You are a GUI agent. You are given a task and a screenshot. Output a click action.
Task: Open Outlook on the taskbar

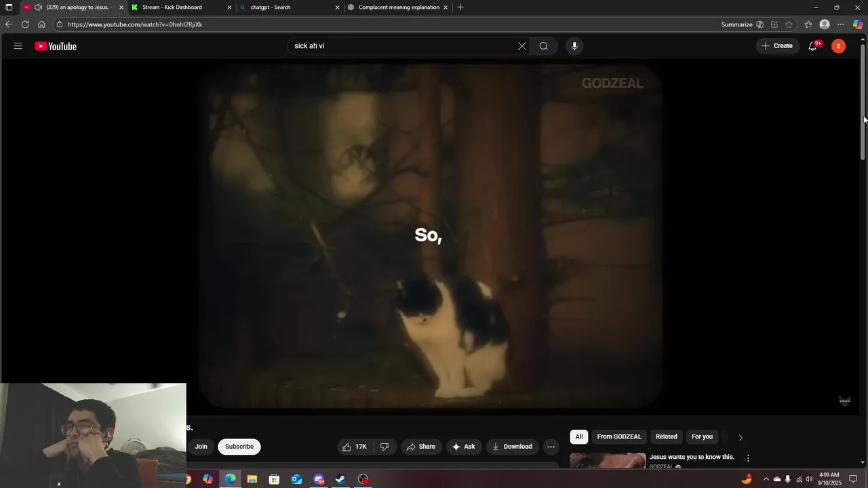(x=296, y=479)
